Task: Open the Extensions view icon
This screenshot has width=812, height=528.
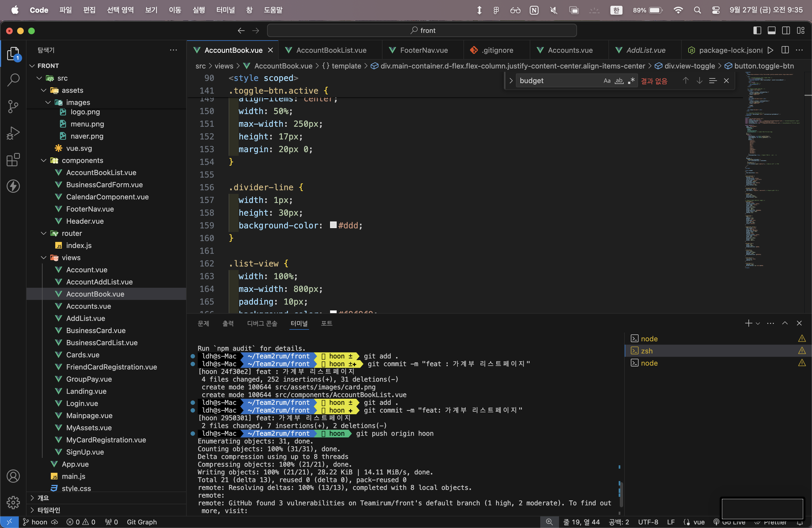Action: 13,160
